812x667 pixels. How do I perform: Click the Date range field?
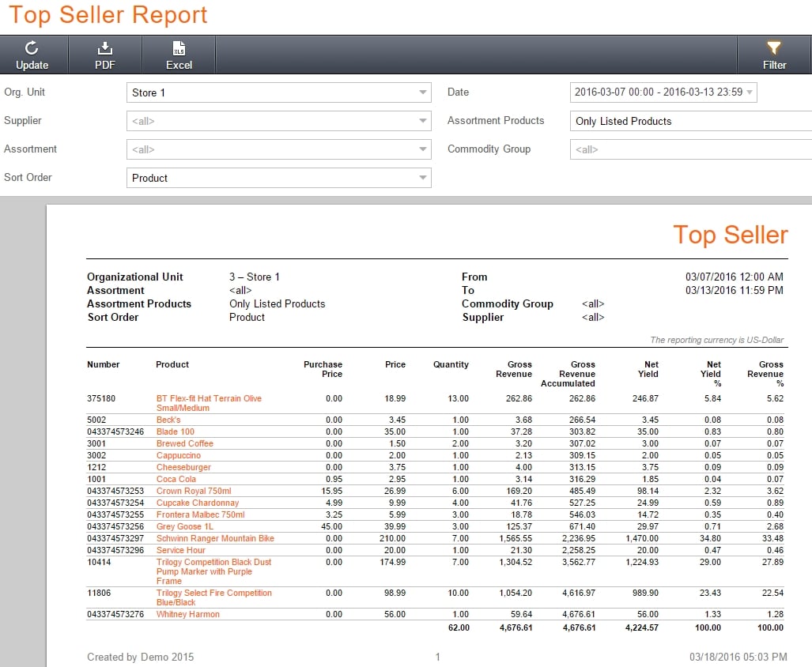click(663, 92)
